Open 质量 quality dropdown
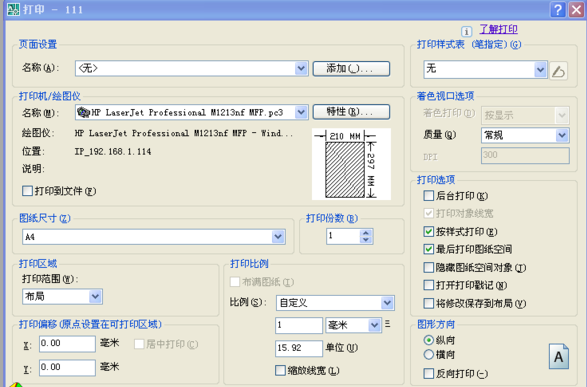The height and width of the screenshot is (387, 587). pyautogui.click(x=562, y=135)
